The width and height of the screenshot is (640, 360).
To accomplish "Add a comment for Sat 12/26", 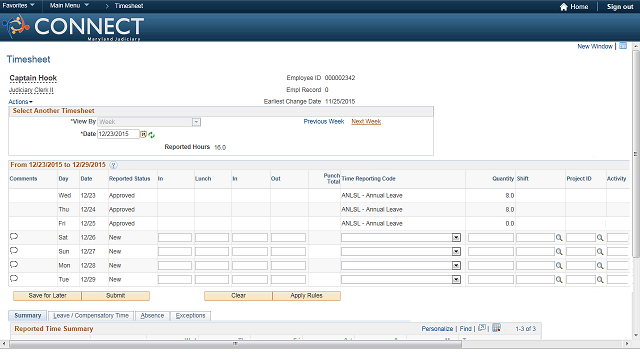I will click(14, 237).
